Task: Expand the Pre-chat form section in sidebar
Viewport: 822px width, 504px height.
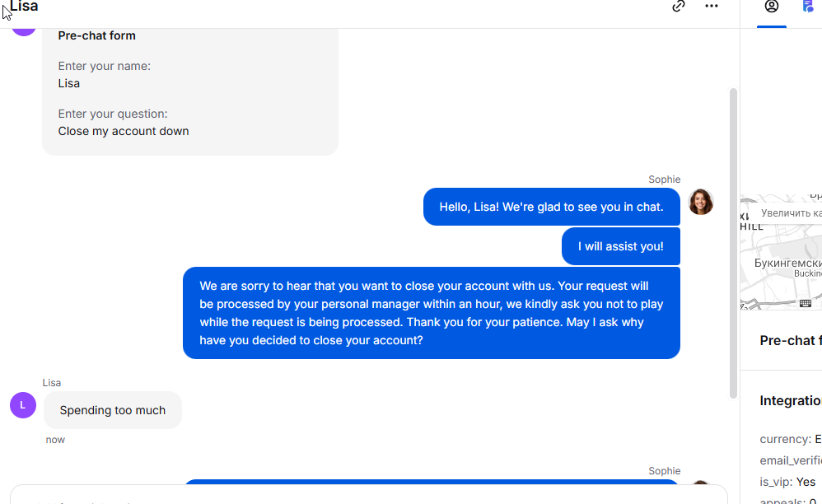Action: [789, 340]
